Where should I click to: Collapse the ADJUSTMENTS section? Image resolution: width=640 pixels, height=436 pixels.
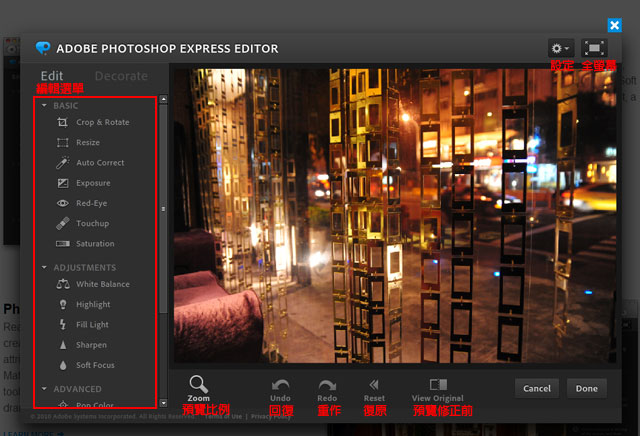[x=44, y=267]
